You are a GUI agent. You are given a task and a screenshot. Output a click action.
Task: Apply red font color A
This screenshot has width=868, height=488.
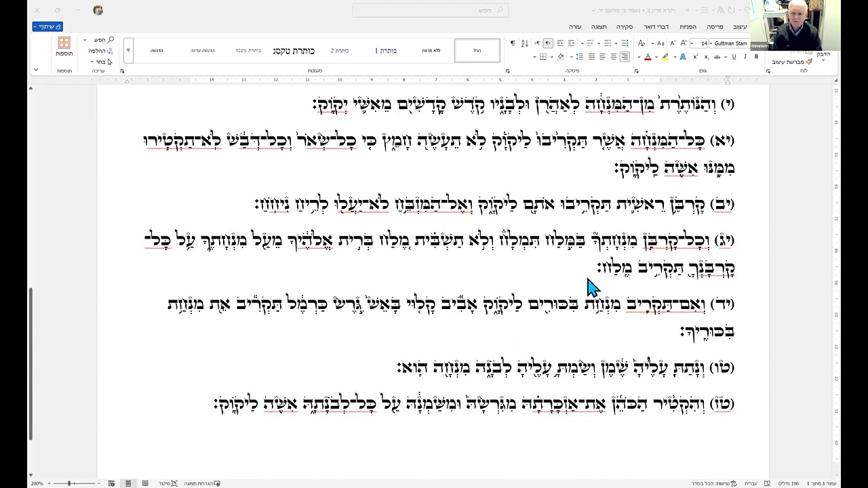pos(648,57)
